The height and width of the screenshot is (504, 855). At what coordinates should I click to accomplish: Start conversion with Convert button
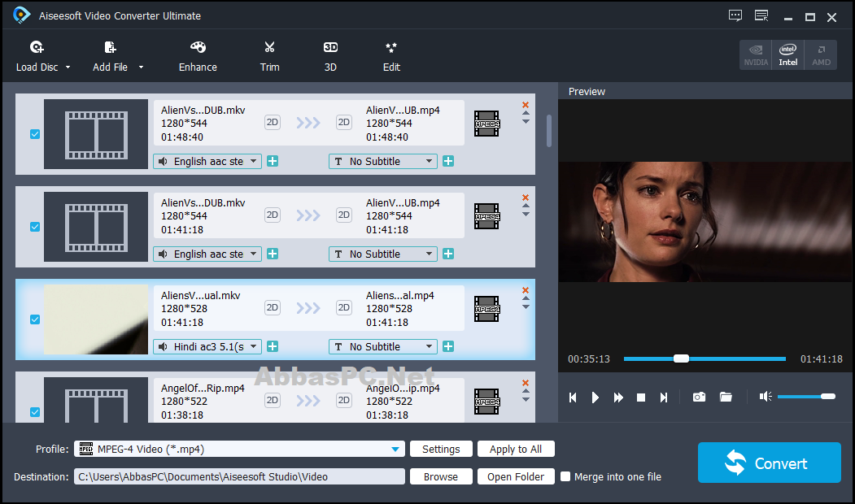770,463
